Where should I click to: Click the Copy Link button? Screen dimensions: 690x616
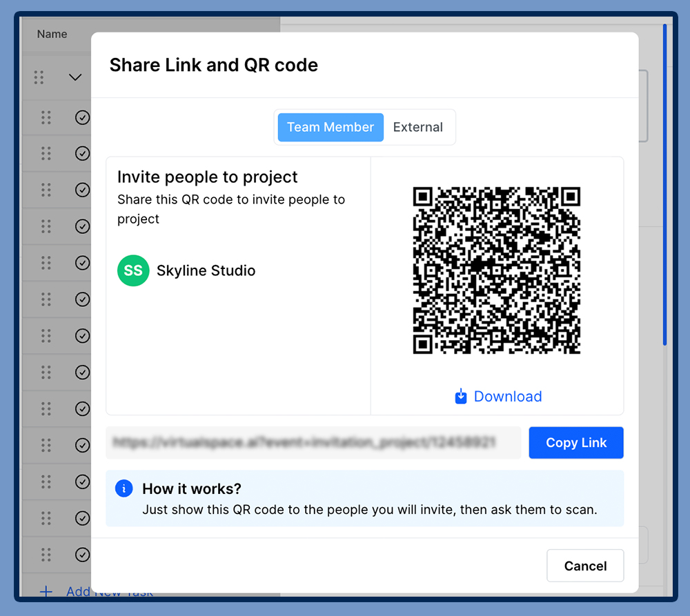tap(576, 443)
